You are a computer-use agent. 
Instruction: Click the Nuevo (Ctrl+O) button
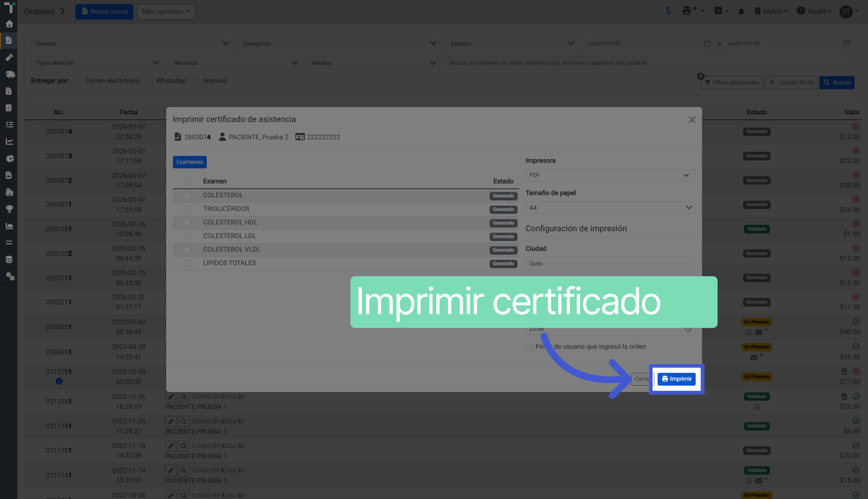coord(104,11)
